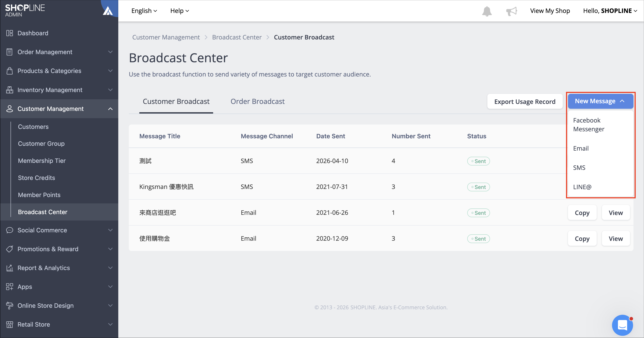The width and height of the screenshot is (644, 338).
Task: Expand the Order Management chevron
Action: coord(110,52)
